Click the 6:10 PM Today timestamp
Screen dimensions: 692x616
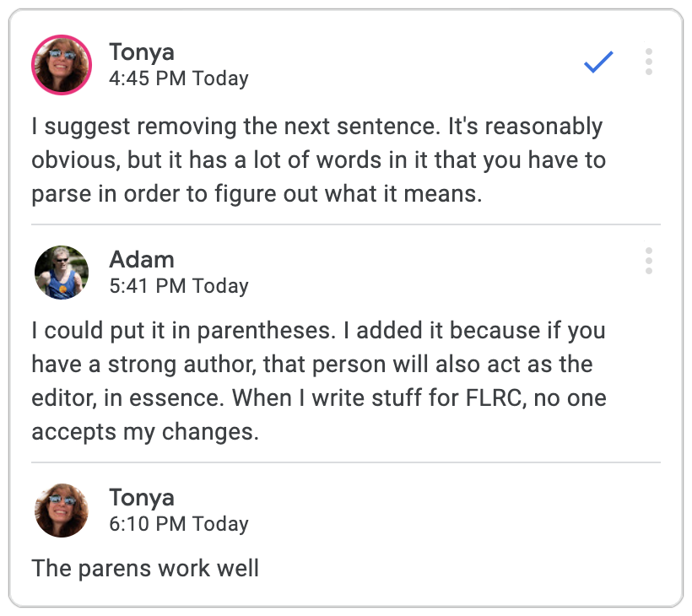(179, 524)
